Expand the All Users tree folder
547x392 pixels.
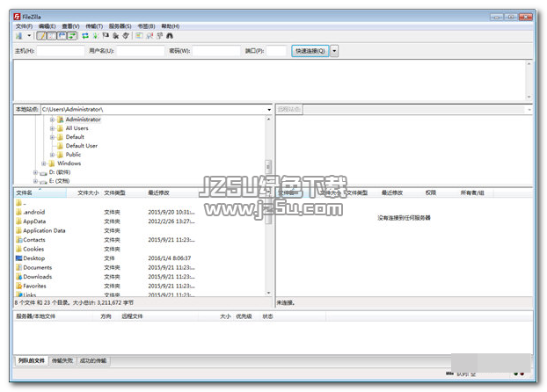coord(52,128)
